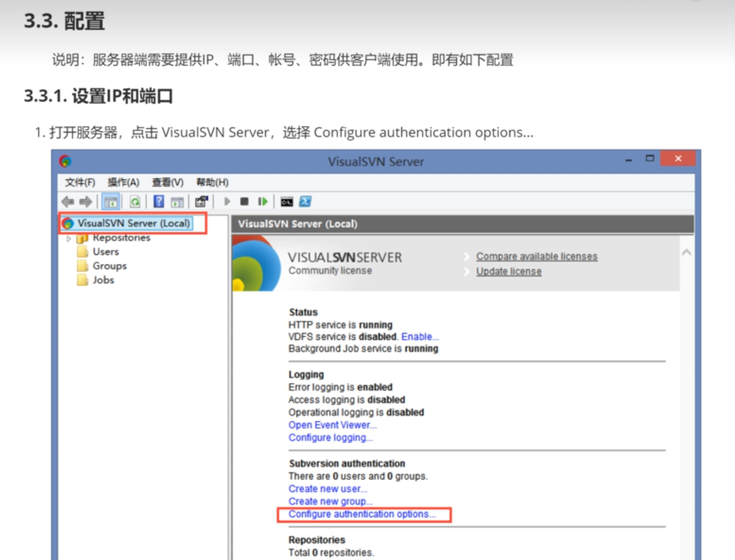Screen dimensions: 735x560
Task: Select the Groups tree item label
Action: point(110,266)
